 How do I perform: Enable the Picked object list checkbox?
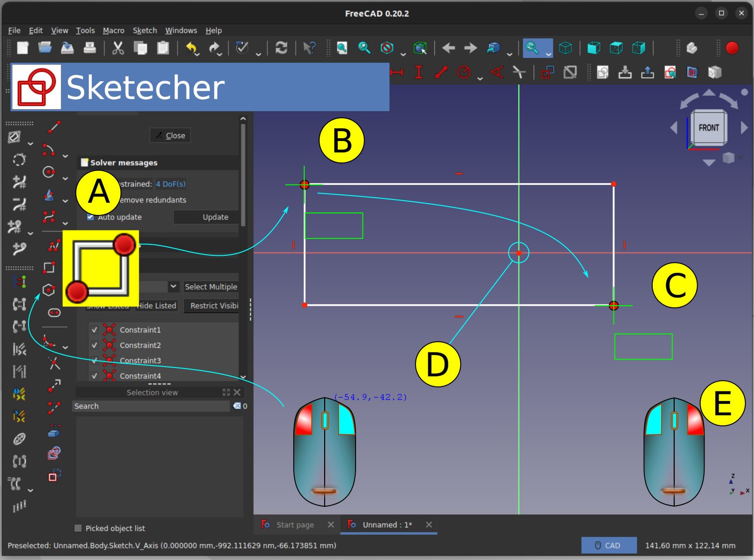pos(78,528)
